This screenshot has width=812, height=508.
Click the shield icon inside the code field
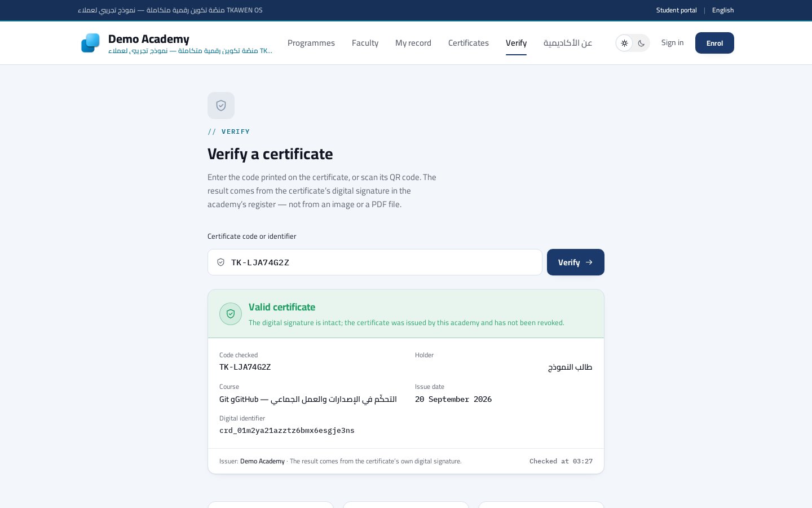point(221,262)
